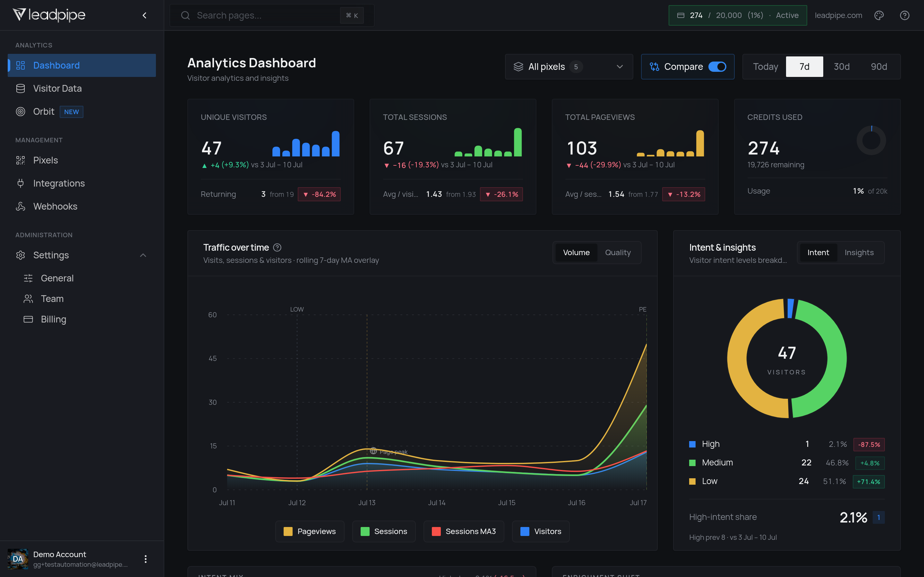Viewport: 924px width, 577px height.
Task: Click the help question mark icon
Action: tap(904, 15)
